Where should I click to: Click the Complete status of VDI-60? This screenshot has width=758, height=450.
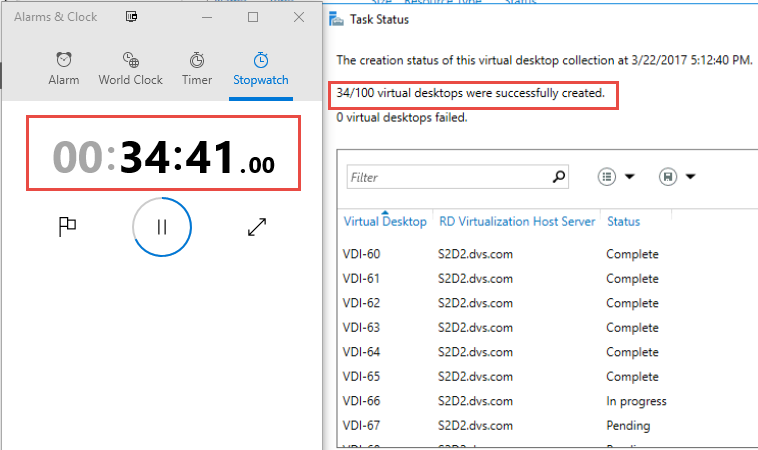coord(632,254)
